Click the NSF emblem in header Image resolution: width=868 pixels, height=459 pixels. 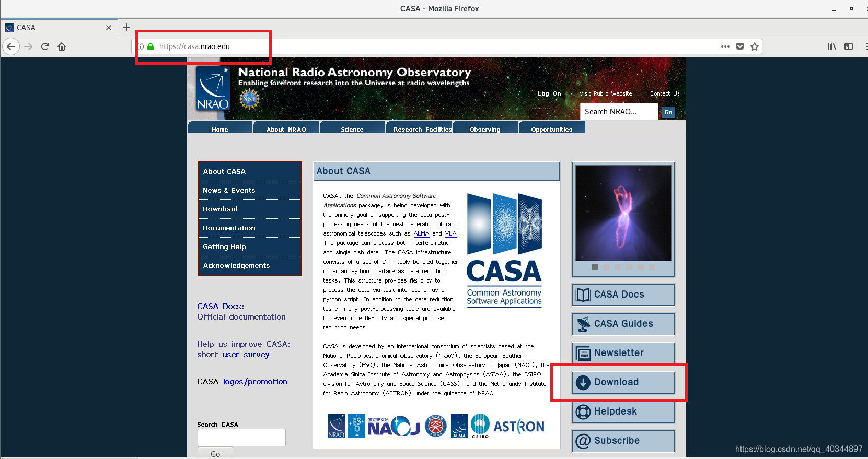[x=249, y=98]
